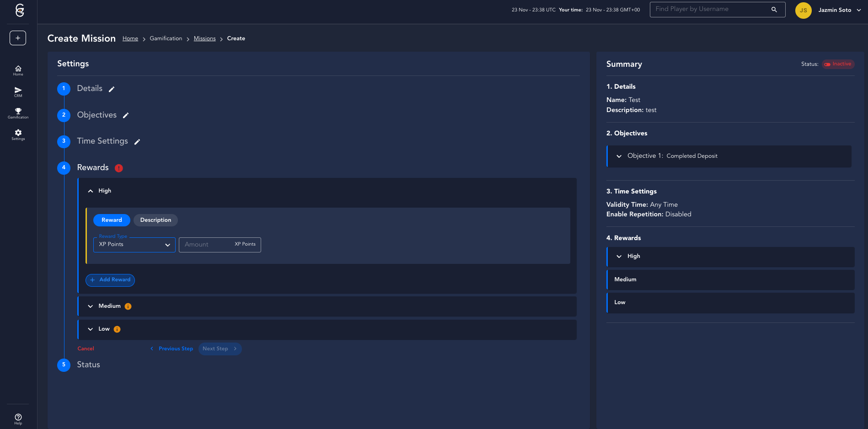Open the Gamification trophy icon
The image size is (868, 429).
point(18,113)
